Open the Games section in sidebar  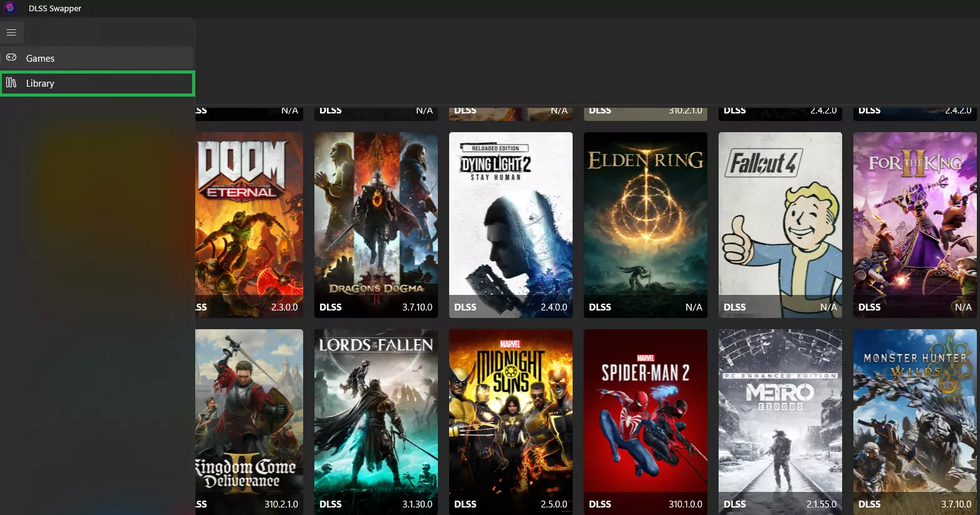(x=97, y=58)
